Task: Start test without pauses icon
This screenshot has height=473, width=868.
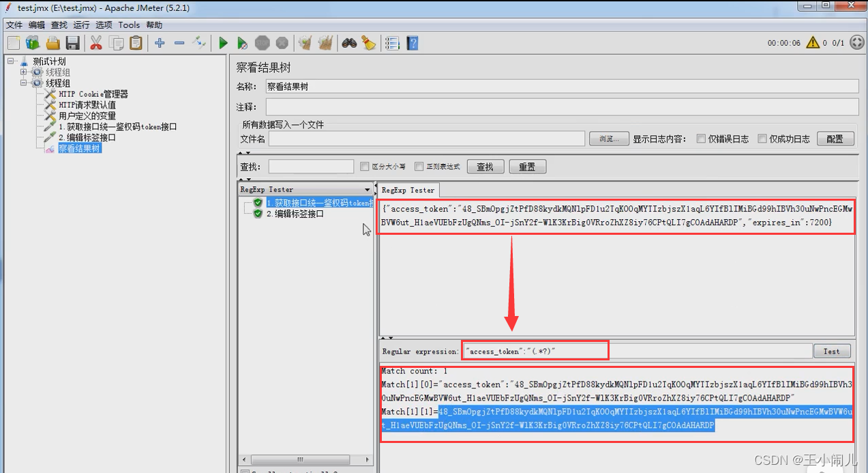Action: 242,43
